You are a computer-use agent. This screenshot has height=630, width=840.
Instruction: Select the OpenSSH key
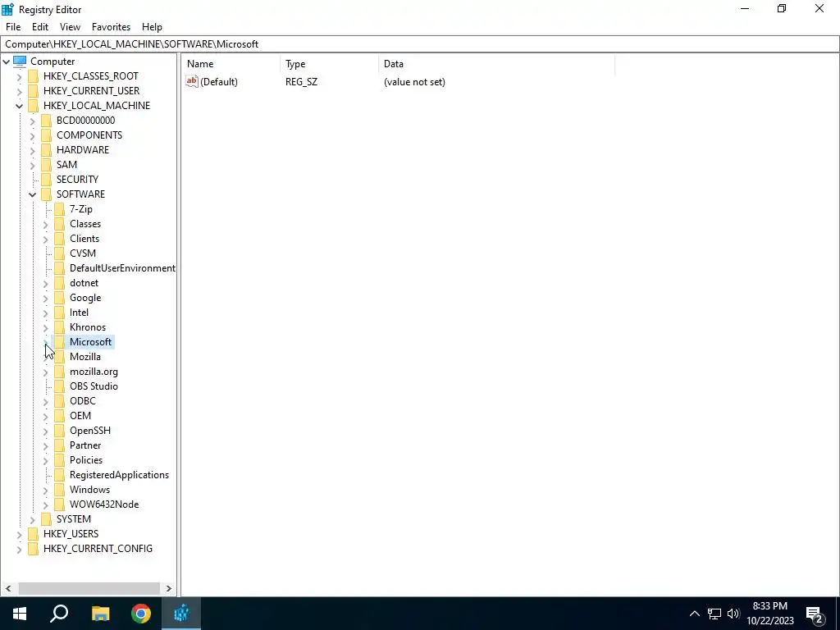click(90, 431)
